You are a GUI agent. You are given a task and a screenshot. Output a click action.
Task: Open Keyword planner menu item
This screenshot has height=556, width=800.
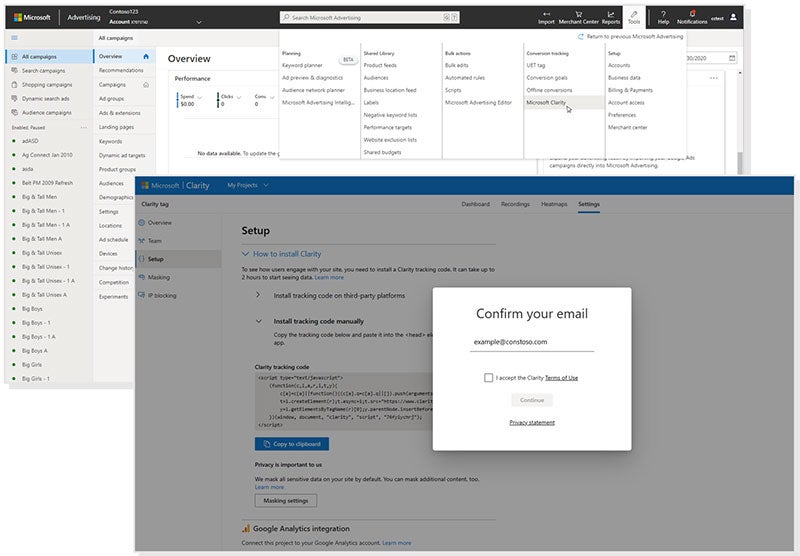[x=302, y=65]
